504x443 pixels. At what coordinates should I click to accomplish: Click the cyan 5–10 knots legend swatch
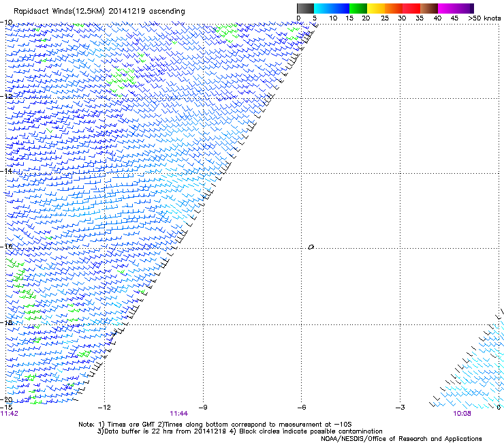pyautogui.click(x=323, y=8)
